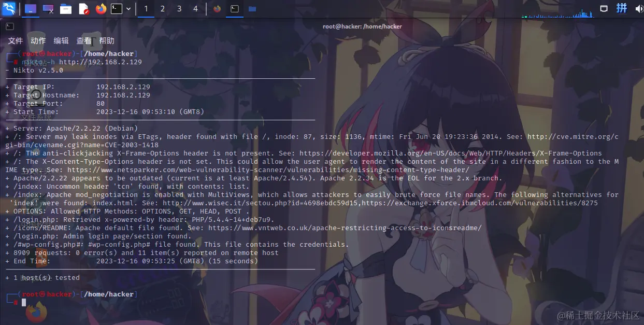644x325 pixels.
Task: Switch to workspace 4
Action: coord(195,9)
